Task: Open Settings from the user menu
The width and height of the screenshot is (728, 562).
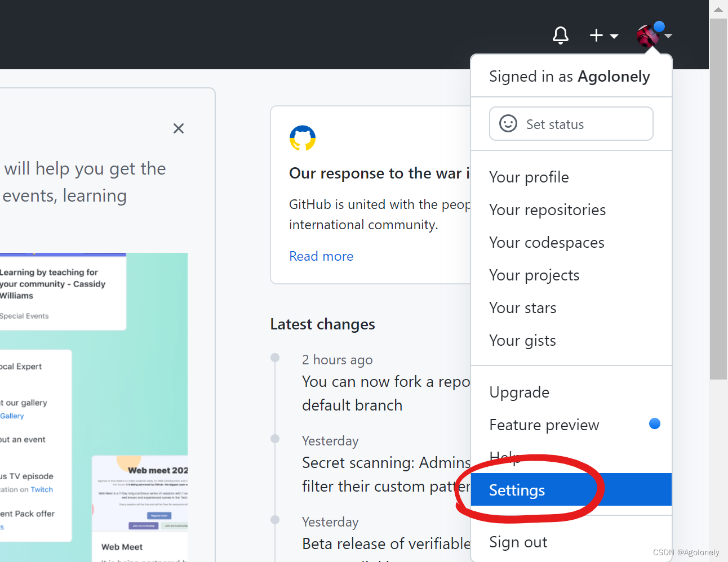Action: (x=571, y=490)
